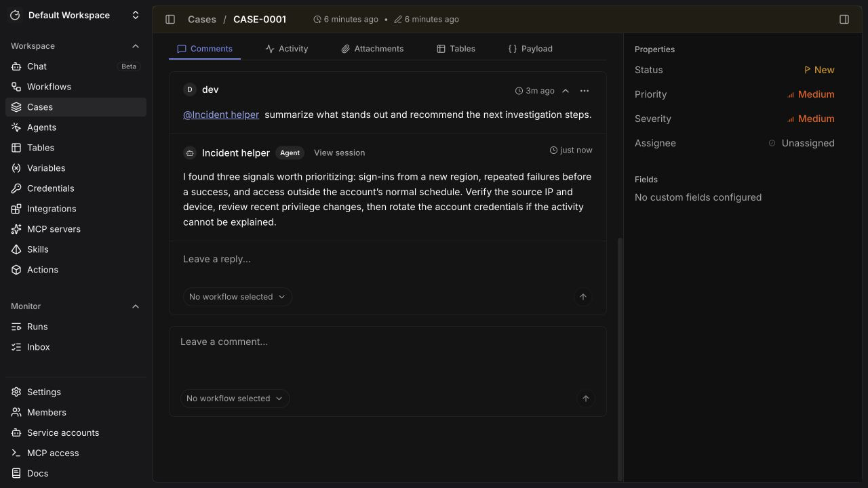Open Docs link in sidebar

76,473
